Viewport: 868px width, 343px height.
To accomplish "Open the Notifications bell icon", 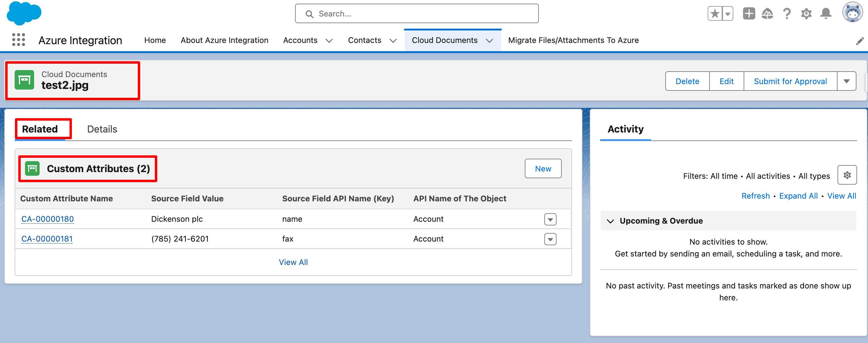I will 826,14.
